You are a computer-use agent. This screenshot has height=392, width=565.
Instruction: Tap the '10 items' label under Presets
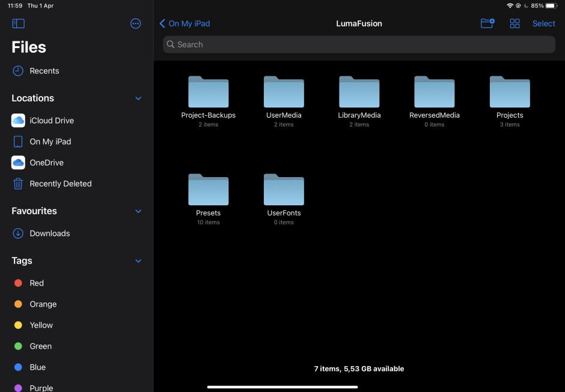(x=209, y=223)
